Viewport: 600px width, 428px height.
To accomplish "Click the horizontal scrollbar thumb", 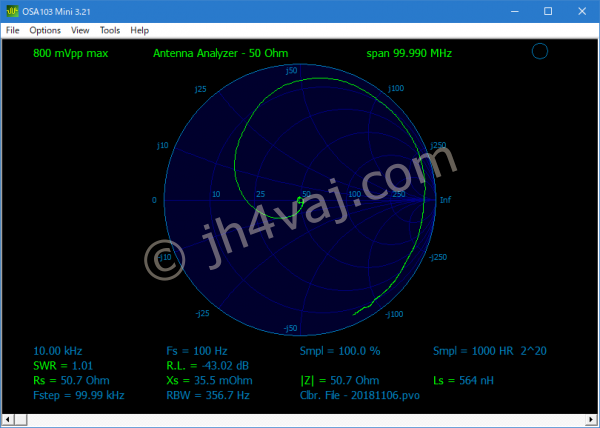I will pyautogui.click(x=20, y=420).
